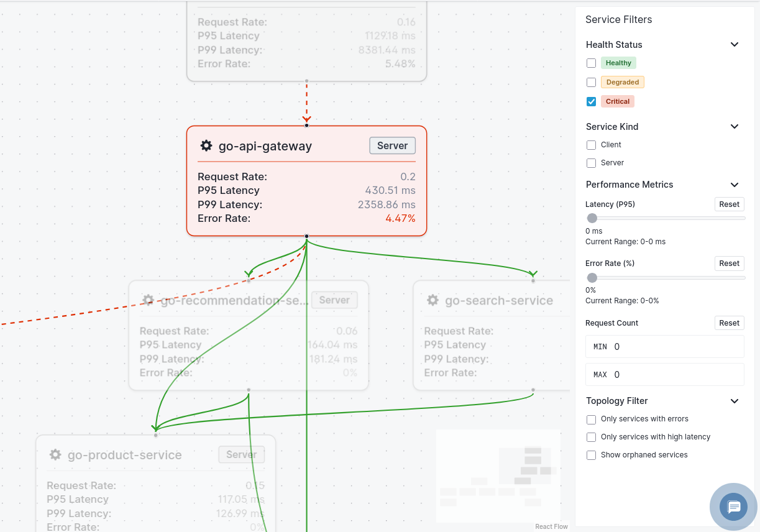
Task: Click the go-search-service gear icon
Action: 433,300
